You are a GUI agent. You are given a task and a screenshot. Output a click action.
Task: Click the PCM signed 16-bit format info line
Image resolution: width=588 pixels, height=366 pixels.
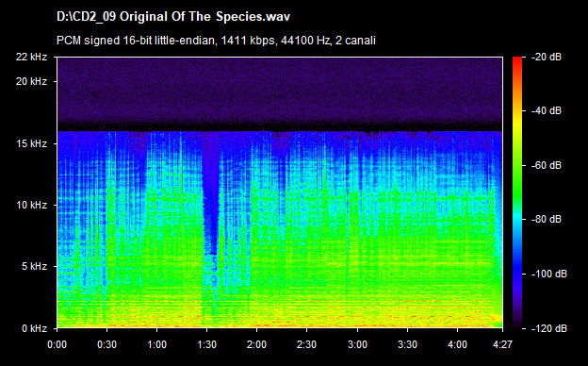coord(216,41)
